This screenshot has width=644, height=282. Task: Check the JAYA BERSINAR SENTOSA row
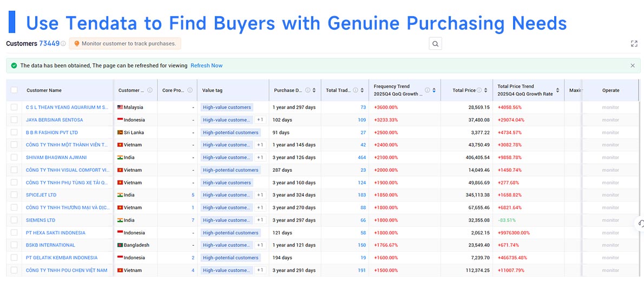(15, 120)
